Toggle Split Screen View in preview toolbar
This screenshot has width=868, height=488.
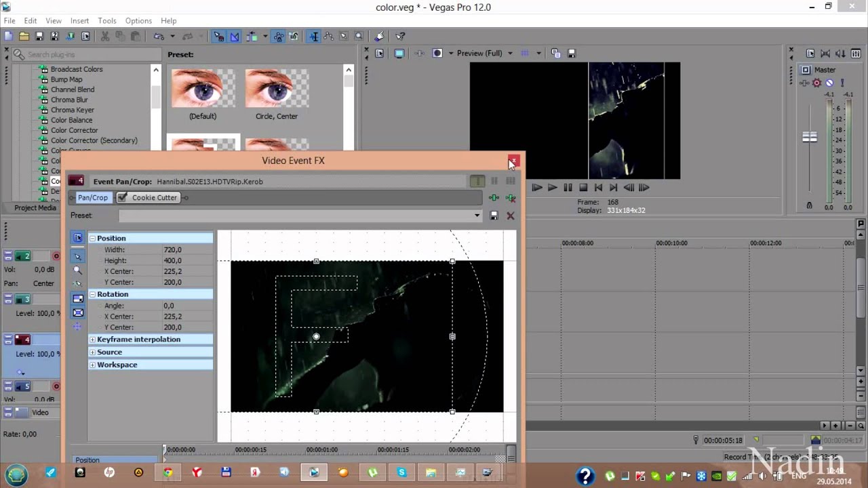437,54
